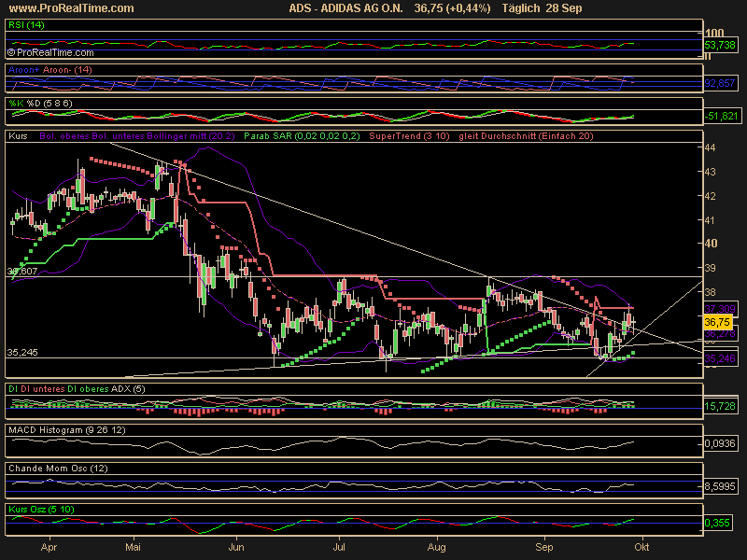Viewport: 747px width, 560px height.
Task: Click the gleit Durchschnitt (Einfach 20) legend
Action: point(526,136)
